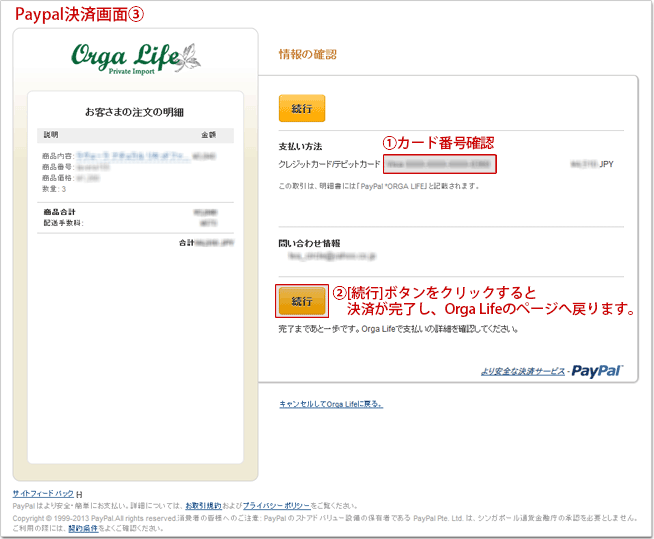Viewport: 654px width, 539px height.
Task: Click the blurred card number box
Action: pyautogui.click(x=440, y=163)
